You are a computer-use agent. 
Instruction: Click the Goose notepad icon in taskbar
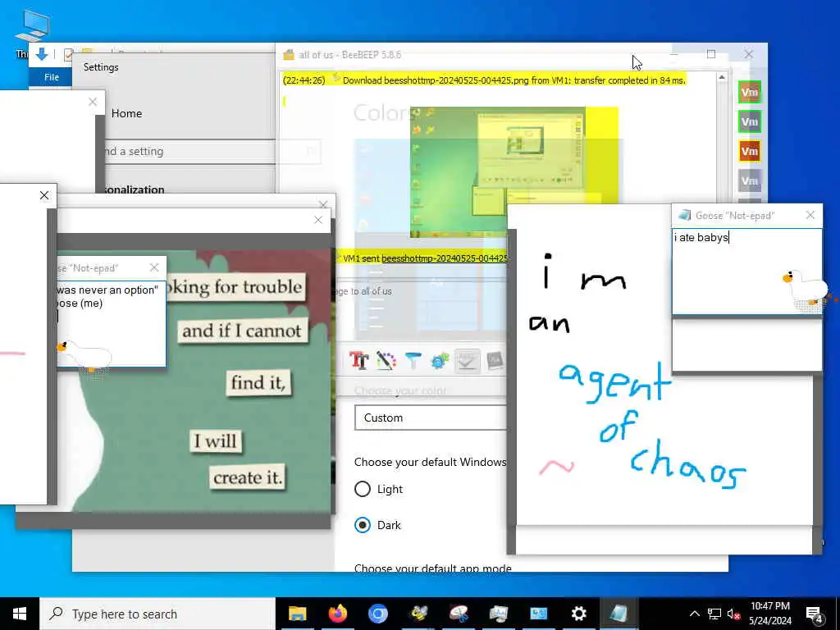click(x=619, y=614)
